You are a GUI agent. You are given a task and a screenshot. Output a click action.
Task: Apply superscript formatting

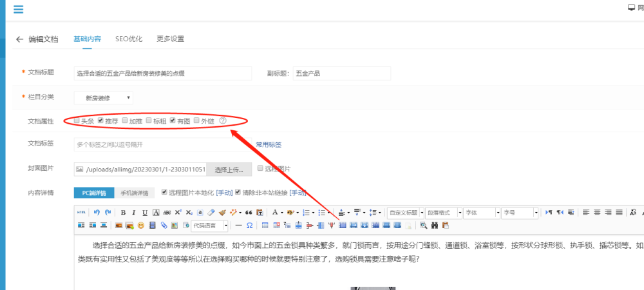[x=178, y=213]
